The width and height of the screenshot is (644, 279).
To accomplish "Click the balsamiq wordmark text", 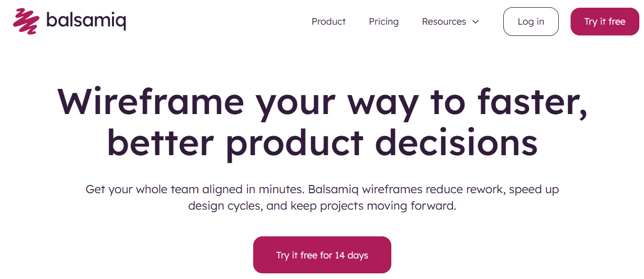I will tap(86, 21).
